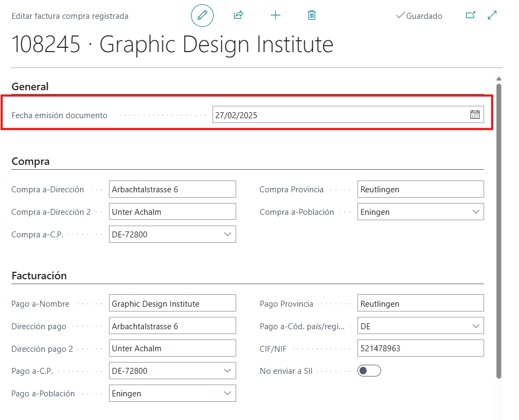Open the Pago a-Población dropdown
The image size is (519, 420).
[x=227, y=393]
